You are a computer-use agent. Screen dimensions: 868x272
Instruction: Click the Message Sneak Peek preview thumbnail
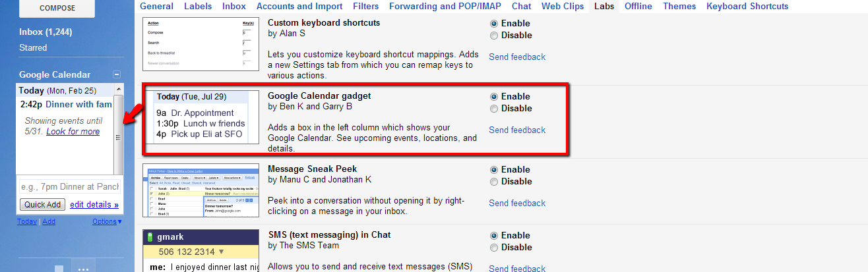201,190
